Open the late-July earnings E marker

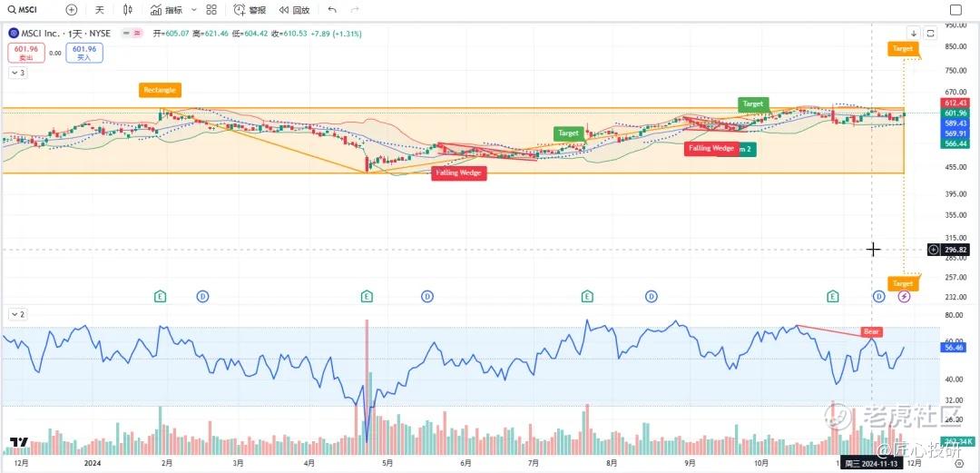click(587, 296)
